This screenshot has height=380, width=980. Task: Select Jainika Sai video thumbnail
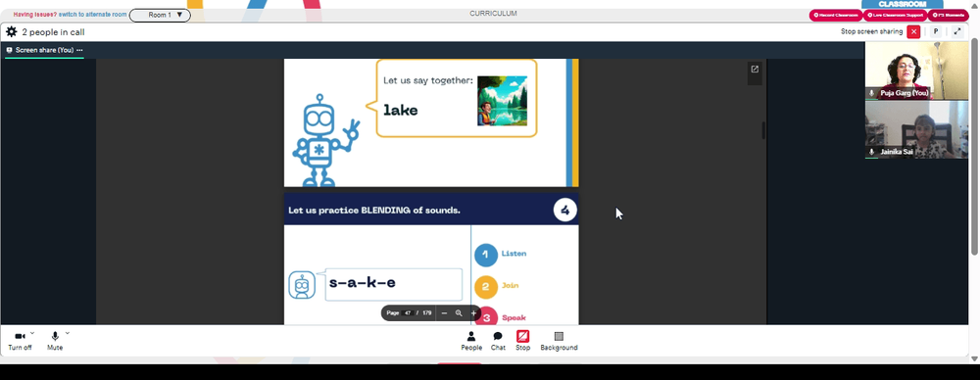tap(916, 130)
